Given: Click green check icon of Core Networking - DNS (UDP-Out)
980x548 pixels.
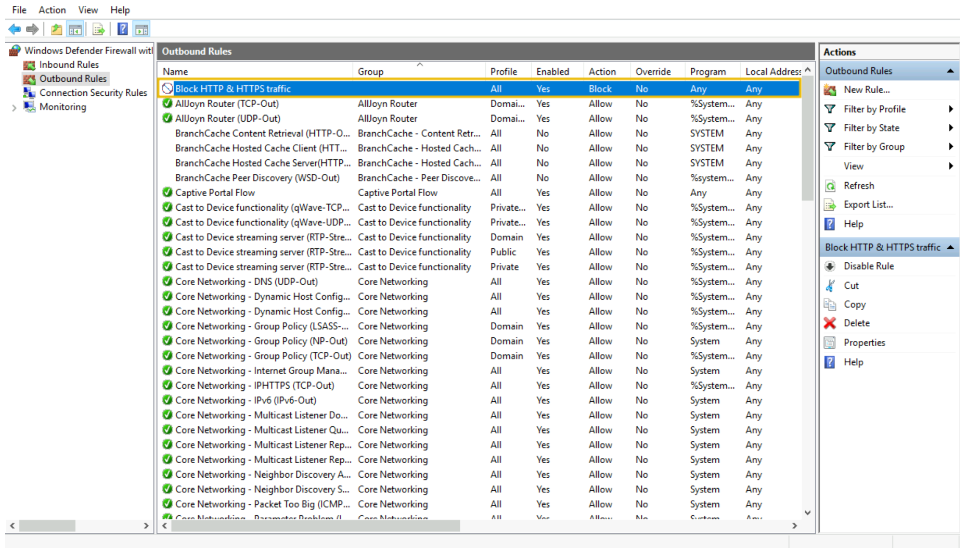Looking at the screenshot, I should [167, 281].
